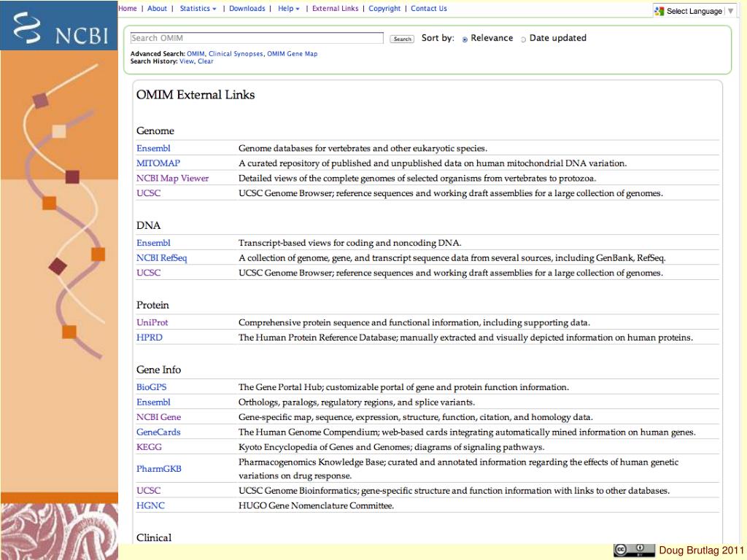Click the Search button
The width and height of the screenshot is (747, 560).
(x=402, y=39)
